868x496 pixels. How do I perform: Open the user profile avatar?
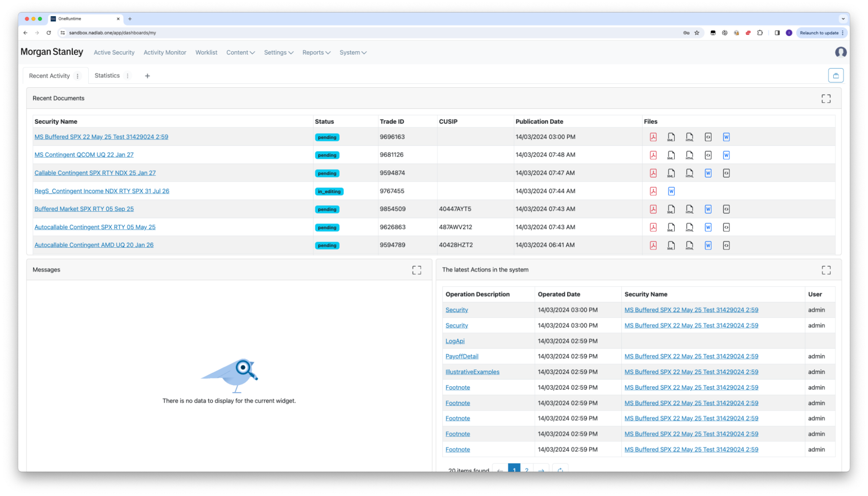coord(841,53)
